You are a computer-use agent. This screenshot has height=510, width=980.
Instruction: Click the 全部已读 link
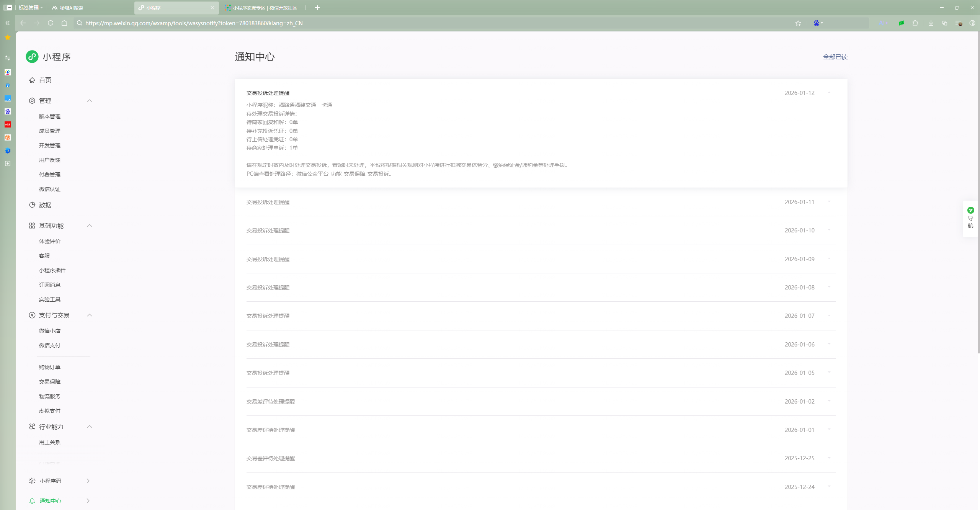(x=835, y=57)
